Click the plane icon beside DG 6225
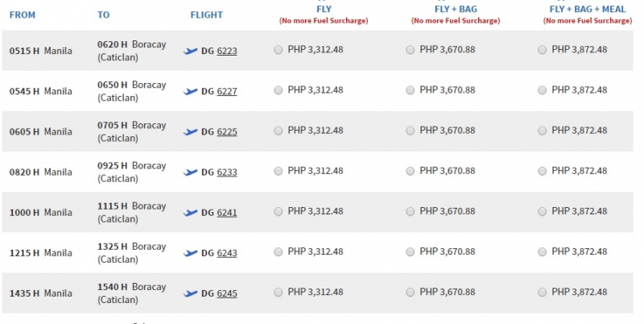This screenshot has width=644, height=324. click(x=191, y=131)
